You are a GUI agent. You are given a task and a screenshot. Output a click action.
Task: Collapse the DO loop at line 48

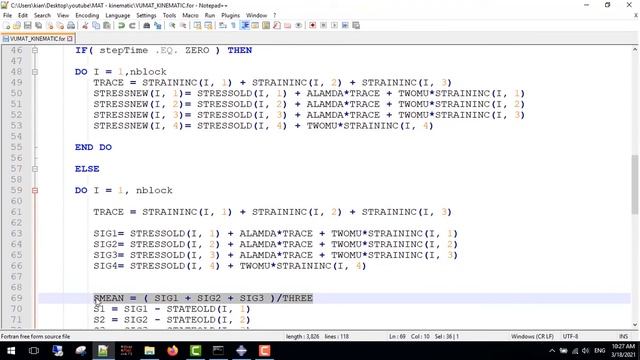tap(35, 72)
